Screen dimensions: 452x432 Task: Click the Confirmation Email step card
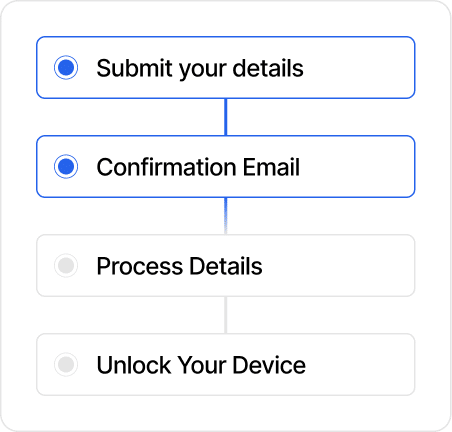(x=226, y=166)
